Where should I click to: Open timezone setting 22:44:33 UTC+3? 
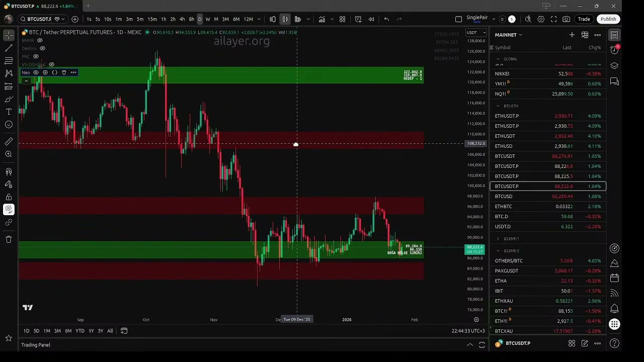[x=468, y=331]
